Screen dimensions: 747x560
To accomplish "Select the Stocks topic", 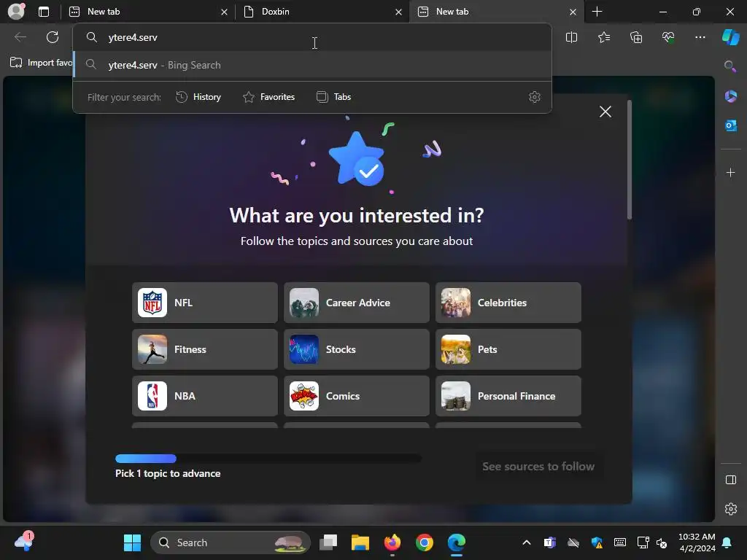I will click(x=356, y=349).
